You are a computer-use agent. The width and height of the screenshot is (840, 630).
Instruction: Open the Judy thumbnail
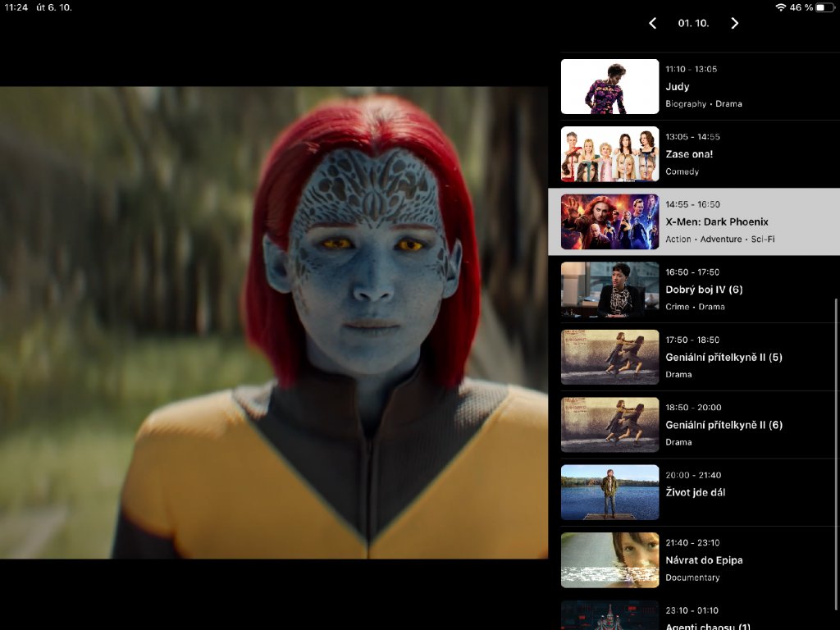point(609,86)
